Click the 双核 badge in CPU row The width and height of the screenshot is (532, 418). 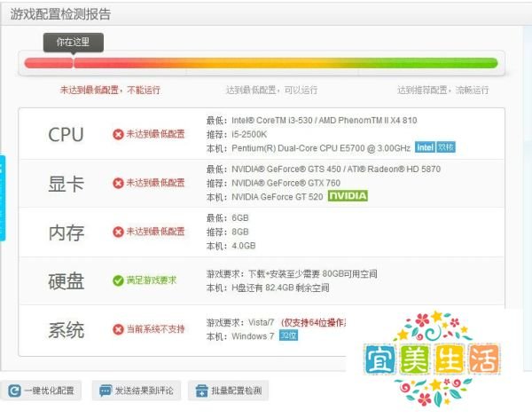pos(445,147)
